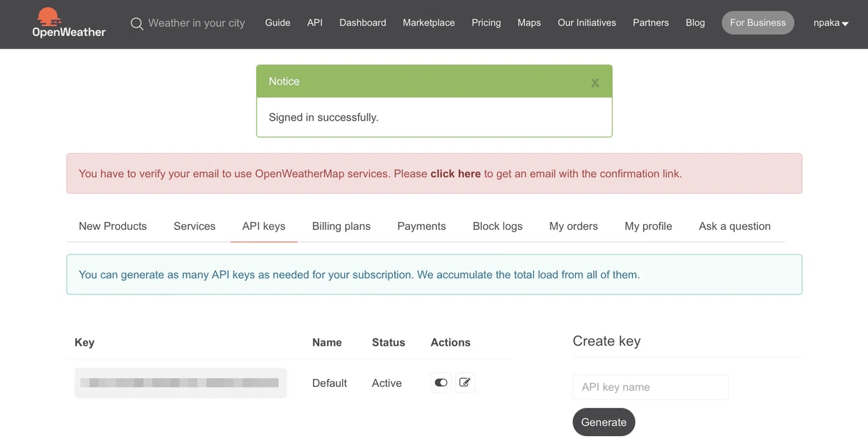868x444 pixels.
Task: Open the Ask a question tab
Action: 734,226
